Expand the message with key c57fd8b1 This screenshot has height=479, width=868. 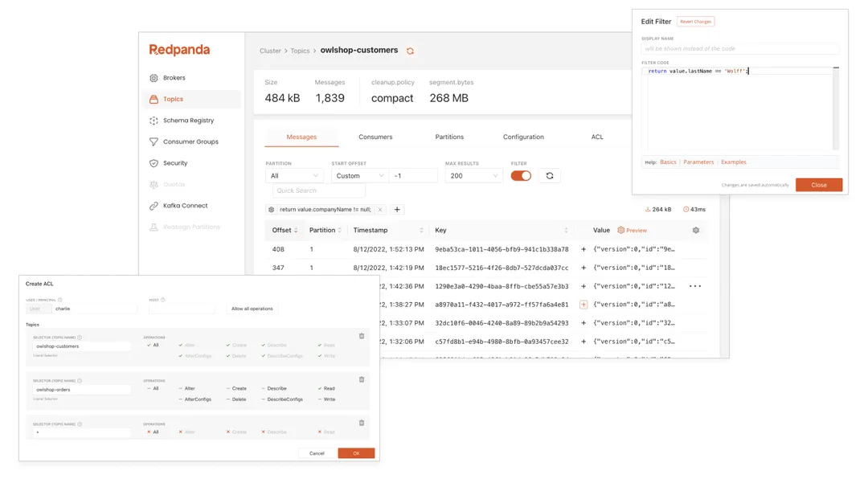tap(583, 342)
